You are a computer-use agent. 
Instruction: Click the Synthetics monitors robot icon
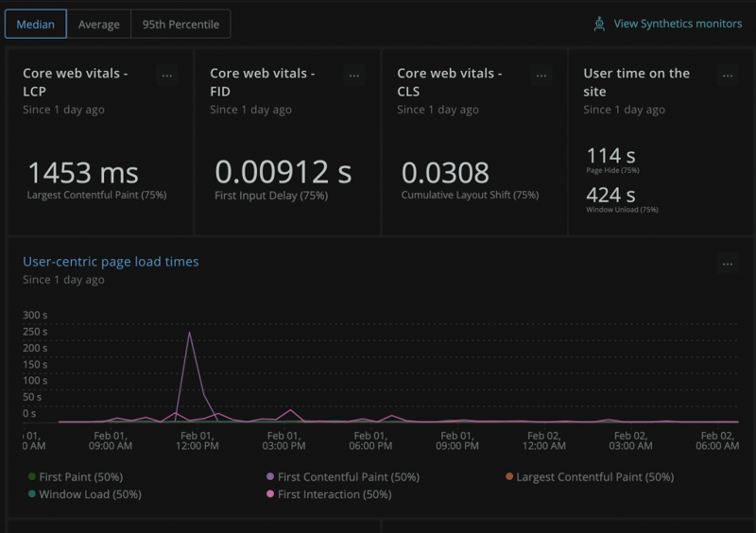tap(599, 25)
